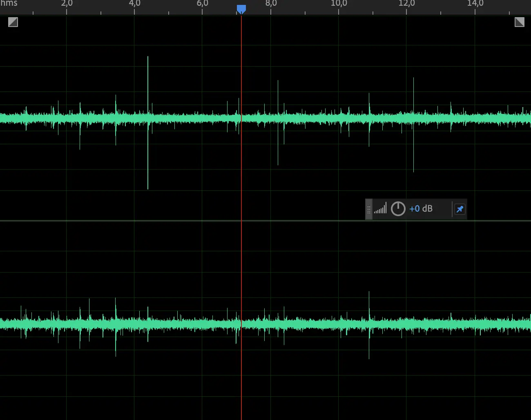Image resolution: width=531 pixels, height=420 pixels.
Task: Click the HUD drag grip handle
Action: (x=369, y=209)
